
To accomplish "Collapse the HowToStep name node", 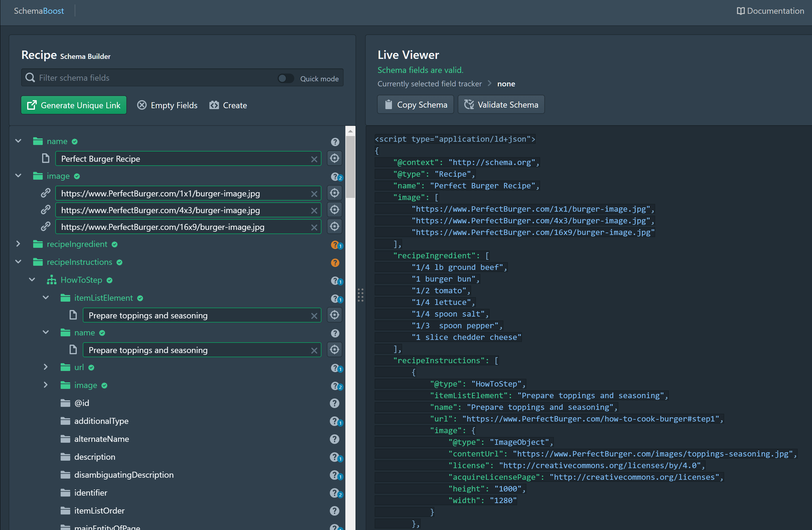I will (46, 332).
